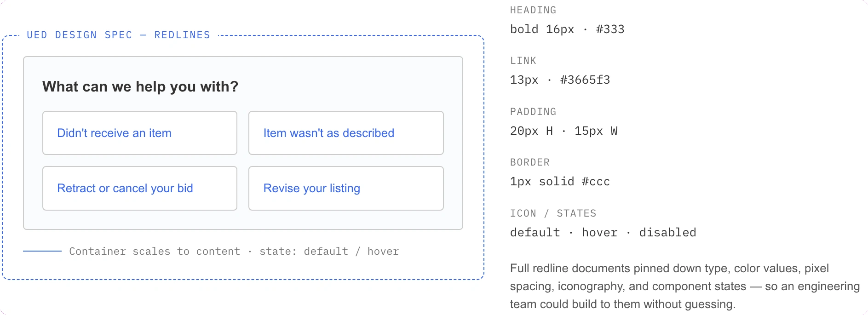868x315 pixels.
Task: Click the "HEADING" spec label
Action: coord(533,10)
